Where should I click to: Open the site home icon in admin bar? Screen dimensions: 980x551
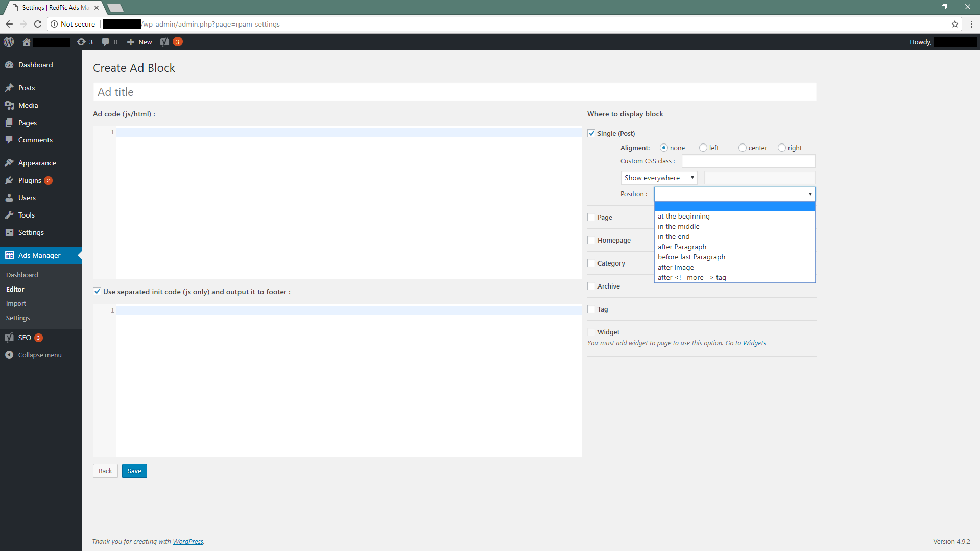point(27,42)
